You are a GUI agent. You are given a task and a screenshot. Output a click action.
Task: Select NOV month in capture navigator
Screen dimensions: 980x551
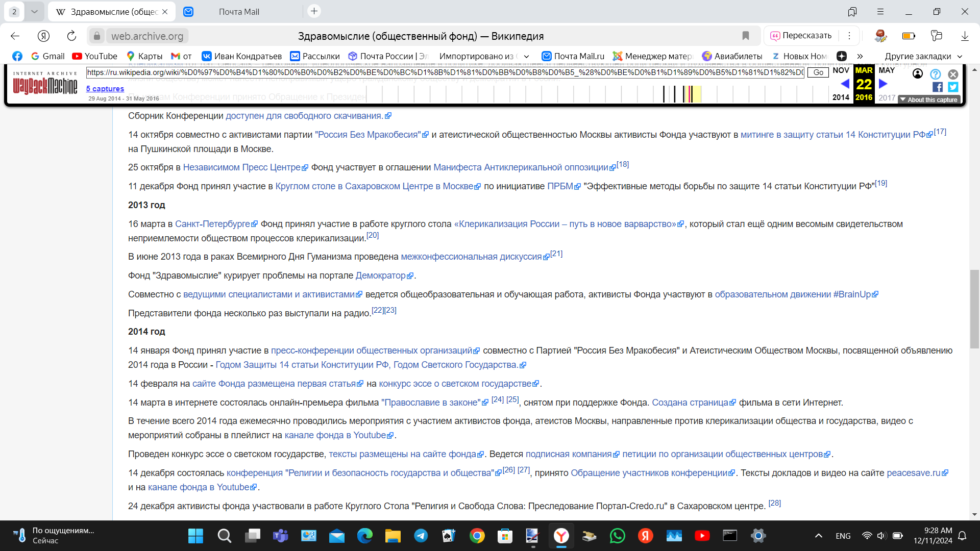coord(841,70)
